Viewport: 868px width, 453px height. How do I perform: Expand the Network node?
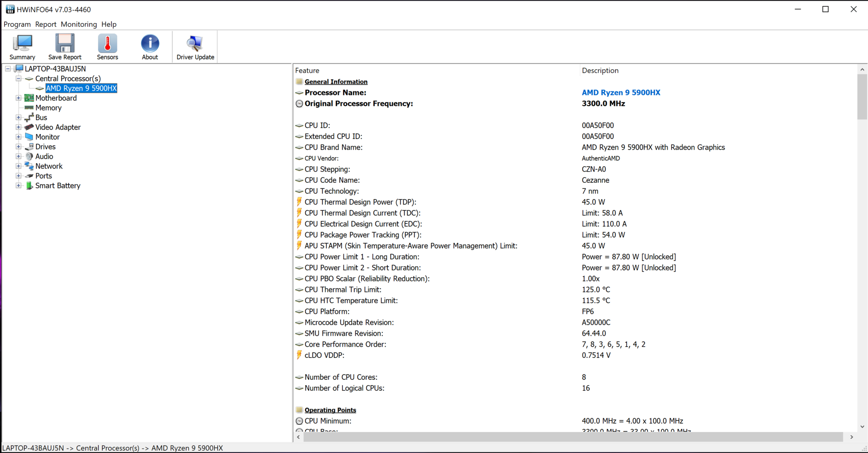[19, 166]
